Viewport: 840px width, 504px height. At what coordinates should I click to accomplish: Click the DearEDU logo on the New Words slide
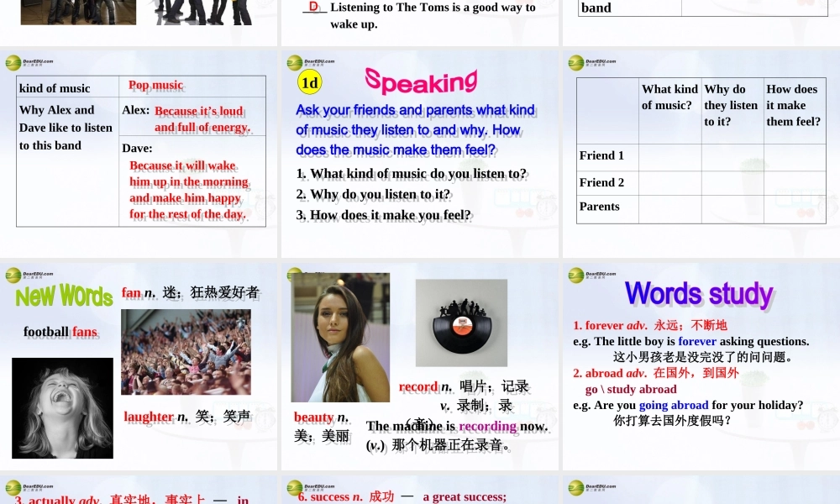(x=14, y=276)
